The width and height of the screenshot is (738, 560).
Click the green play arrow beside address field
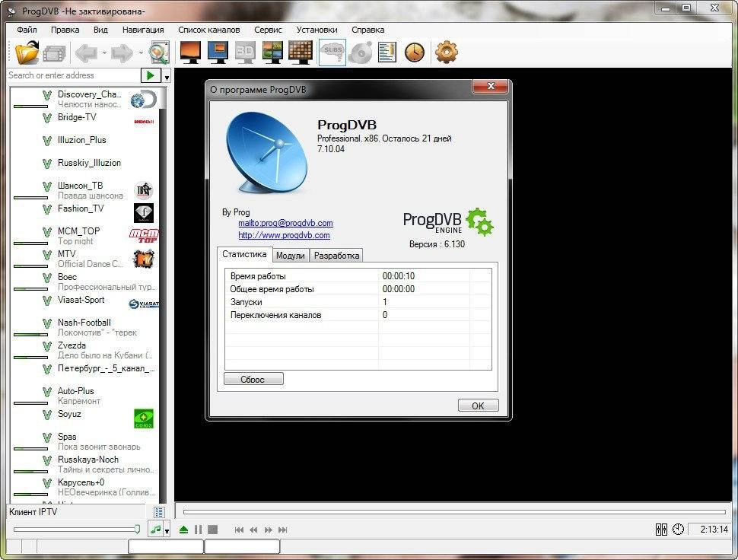151,75
